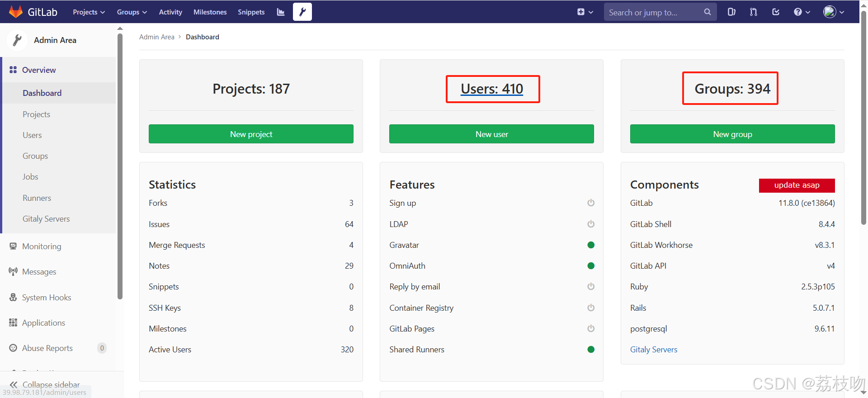Open the Users: 410 link

pos(492,89)
